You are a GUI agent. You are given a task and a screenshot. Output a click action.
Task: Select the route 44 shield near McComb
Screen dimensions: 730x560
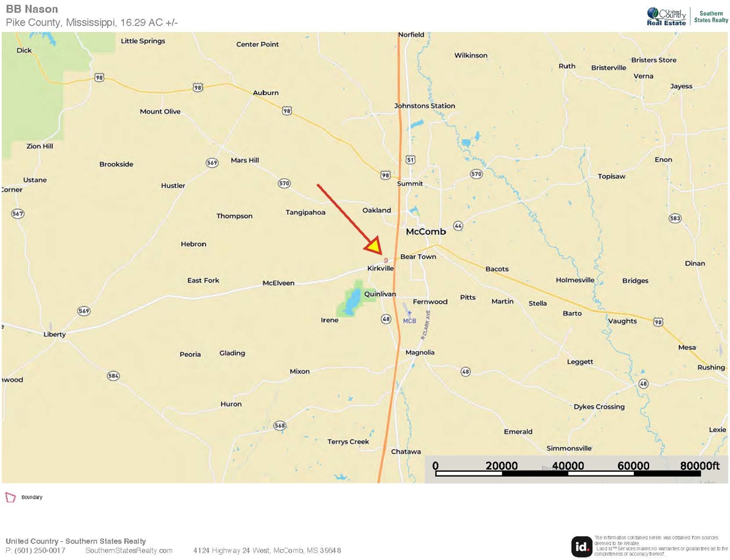458,225
